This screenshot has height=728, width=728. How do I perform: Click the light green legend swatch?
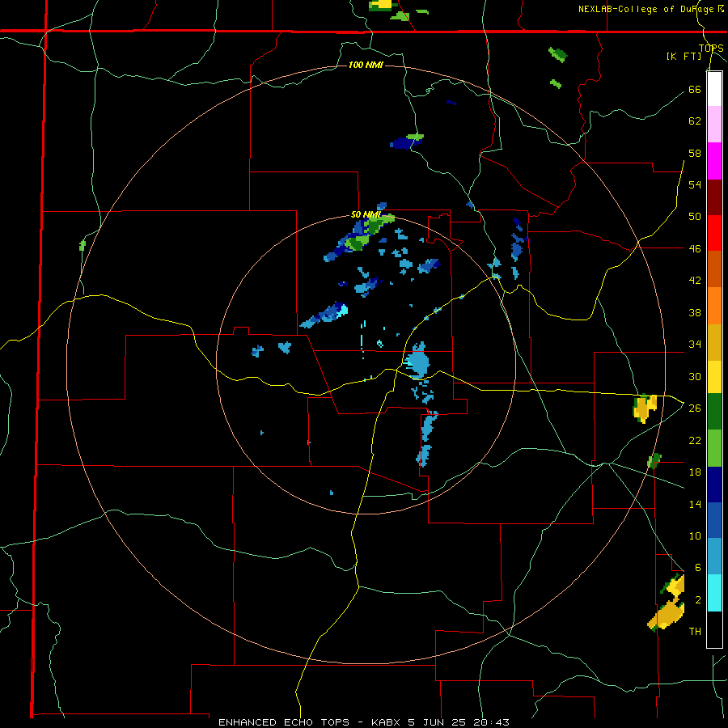[714, 448]
